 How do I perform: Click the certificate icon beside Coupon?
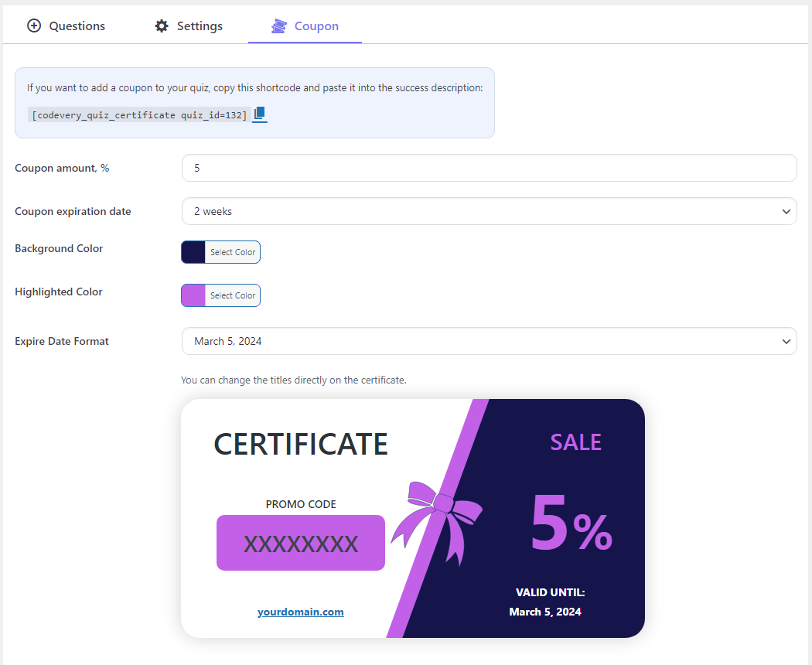click(278, 26)
